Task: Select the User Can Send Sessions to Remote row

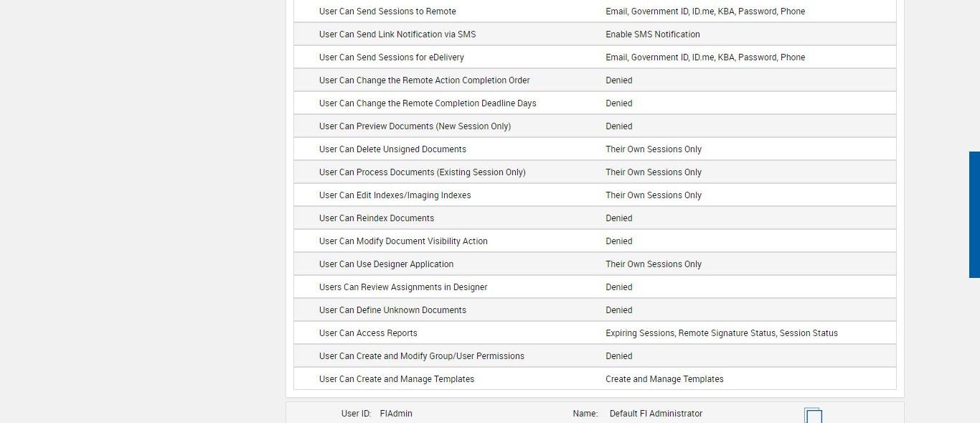Action: tap(387, 11)
